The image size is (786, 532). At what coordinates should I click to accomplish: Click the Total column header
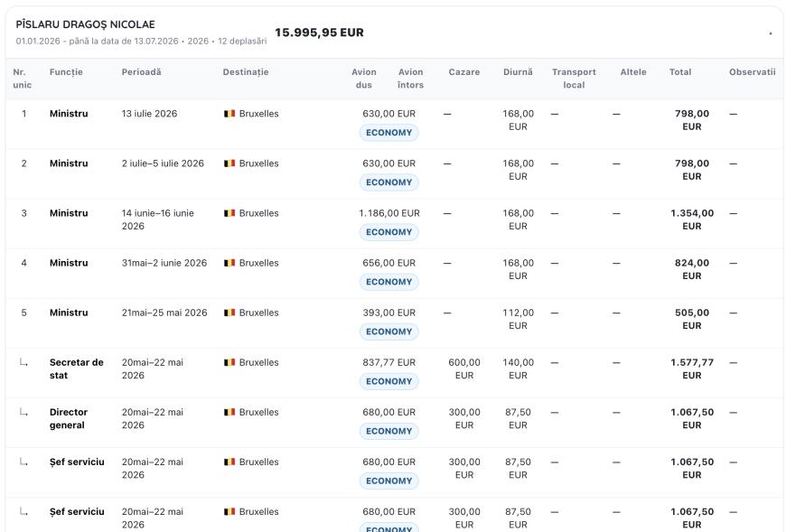pyautogui.click(x=680, y=72)
